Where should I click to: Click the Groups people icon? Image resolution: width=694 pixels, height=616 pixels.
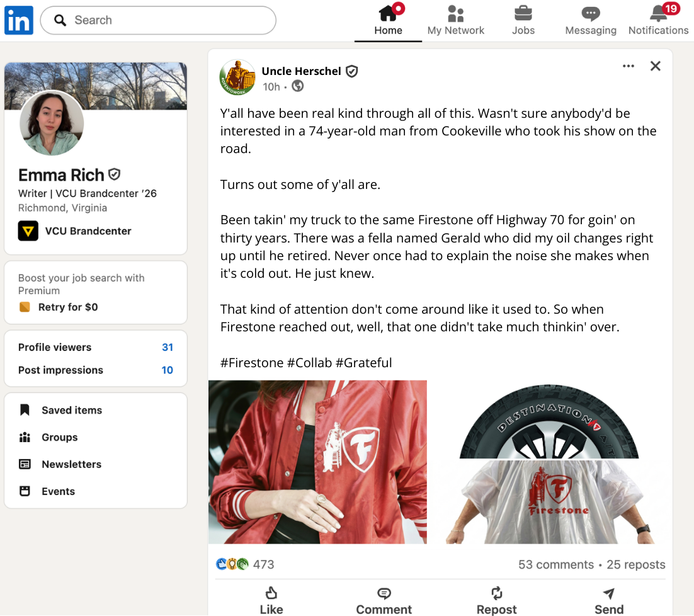click(25, 437)
